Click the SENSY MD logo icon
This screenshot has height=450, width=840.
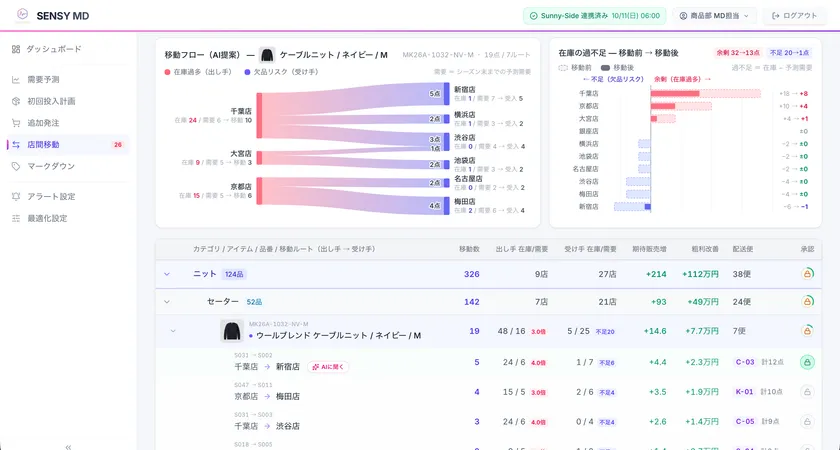coord(22,15)
